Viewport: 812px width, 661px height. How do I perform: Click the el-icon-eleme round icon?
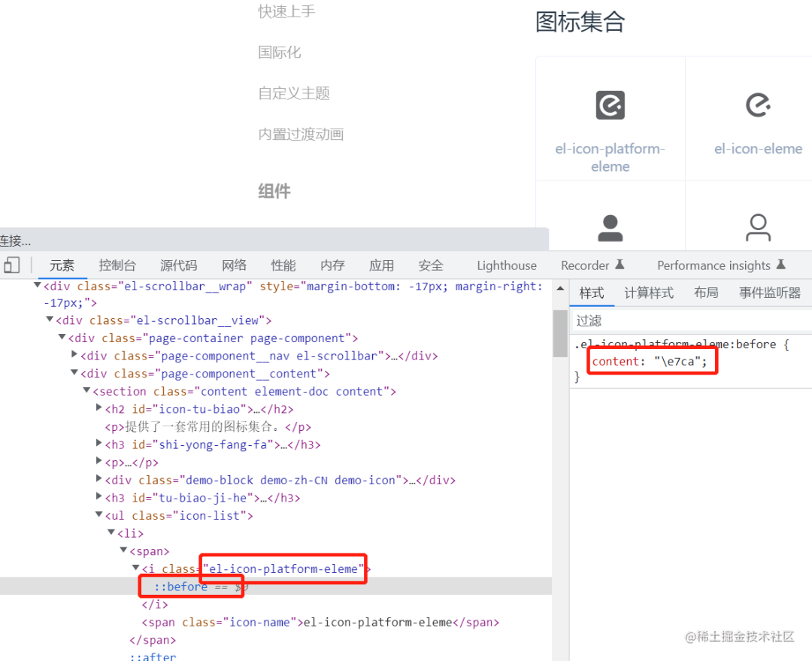click(758, 105)
